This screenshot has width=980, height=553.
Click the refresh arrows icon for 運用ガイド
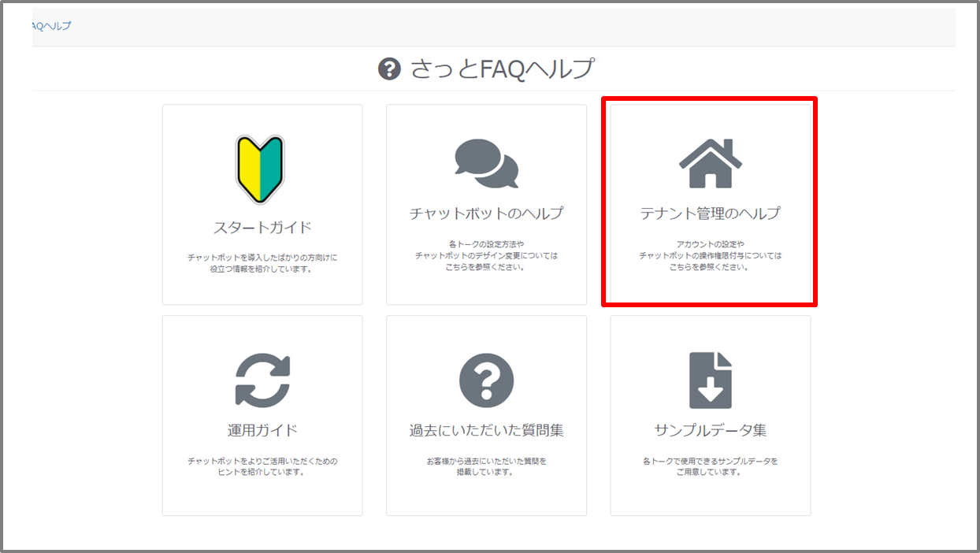click(x=262, y=380)
